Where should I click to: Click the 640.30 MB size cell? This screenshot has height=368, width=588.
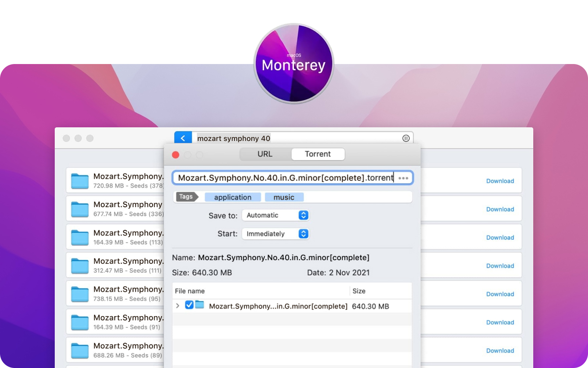370,306
